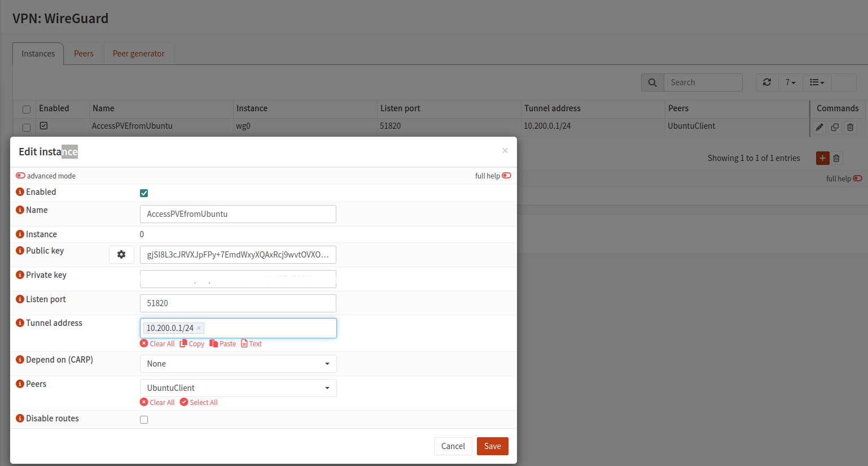
Task: Open the rows-per-page 7 dropdown
Action: tap(790, 82)
